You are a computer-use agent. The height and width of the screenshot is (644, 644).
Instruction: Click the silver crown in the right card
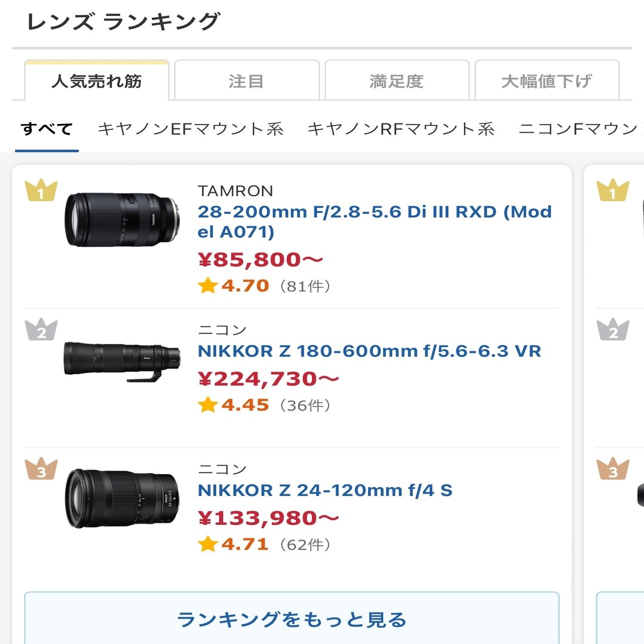pos(612,330)
